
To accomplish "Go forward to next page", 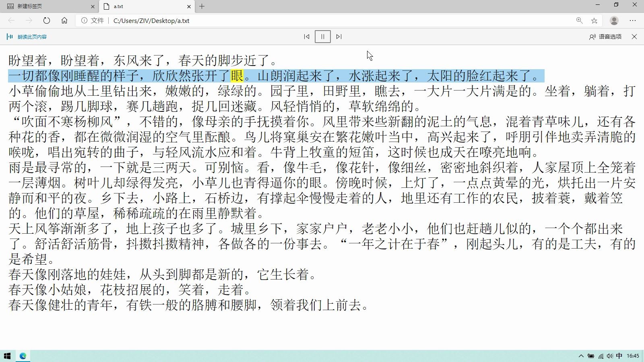I will click(29, 21).
